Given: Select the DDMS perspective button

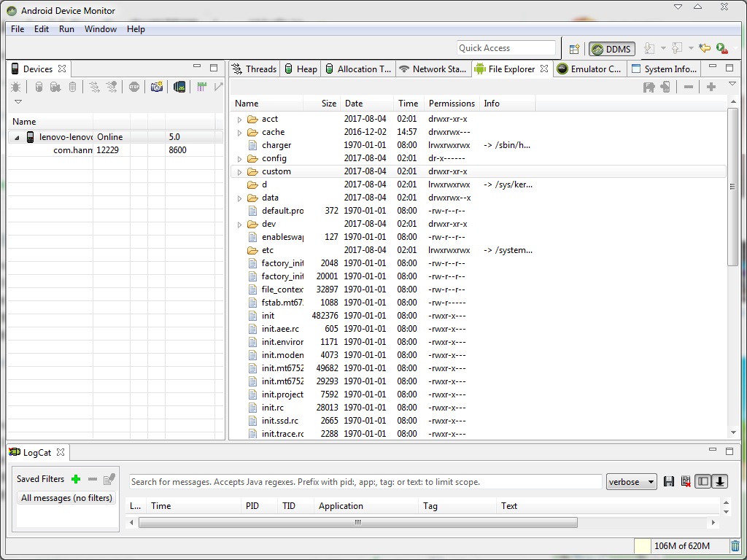Looking at the screenshot, I should (x=612, y=49).
